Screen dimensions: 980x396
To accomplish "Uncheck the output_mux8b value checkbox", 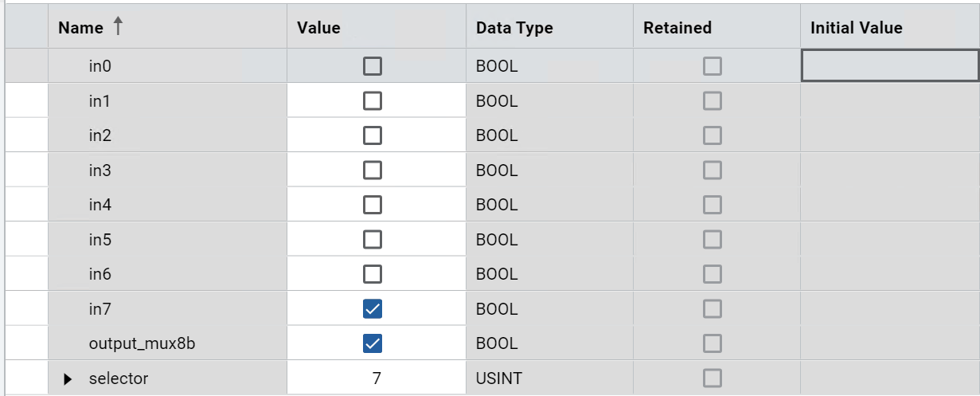I will pyautogui.click(x=372, y=343).
